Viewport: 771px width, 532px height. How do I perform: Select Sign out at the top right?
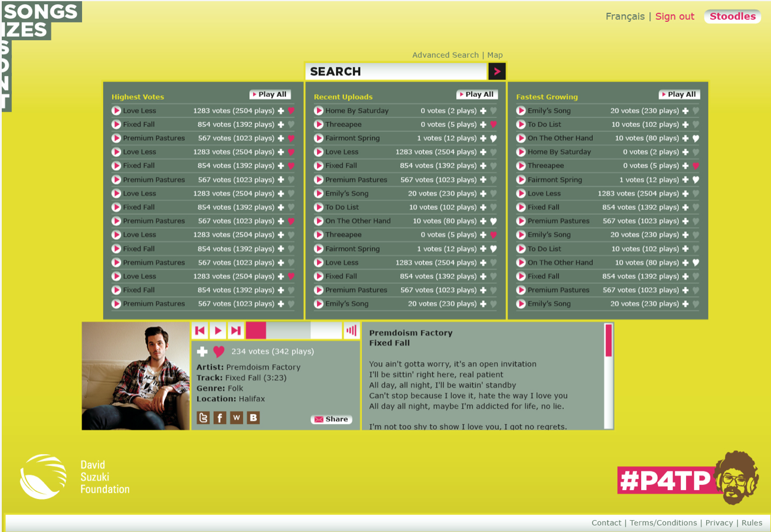coord(675,17)
